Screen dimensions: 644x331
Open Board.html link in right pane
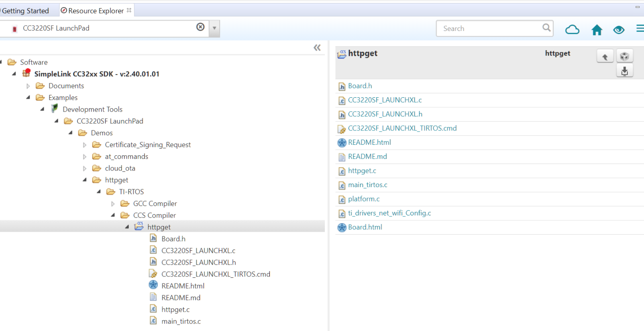click(365, 227)
